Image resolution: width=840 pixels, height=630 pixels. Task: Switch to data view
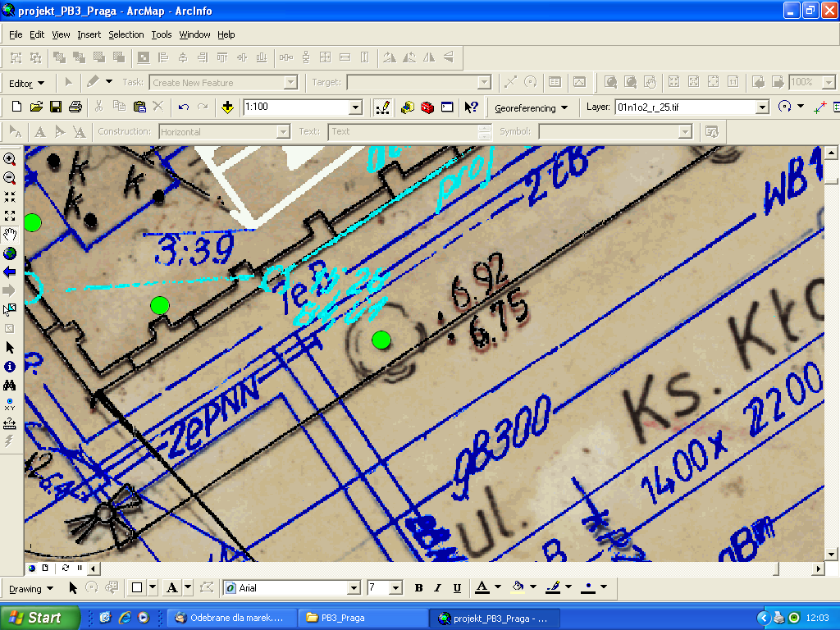click(x=32, y=568)
